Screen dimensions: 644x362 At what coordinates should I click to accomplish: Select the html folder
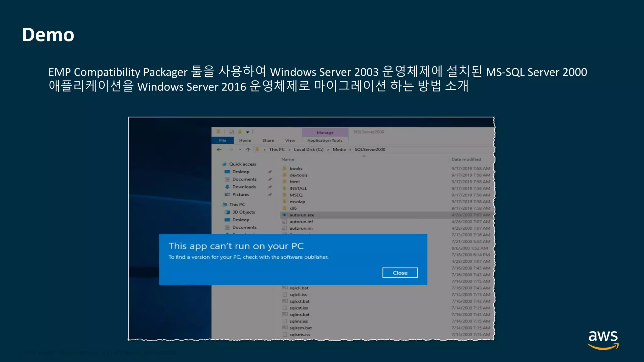pos(294,182)
